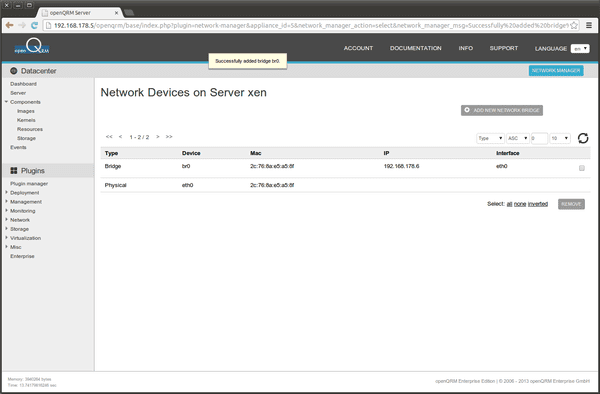Open the Type sort field dropdown
The image size is (600, 394).
coord(490,138)
